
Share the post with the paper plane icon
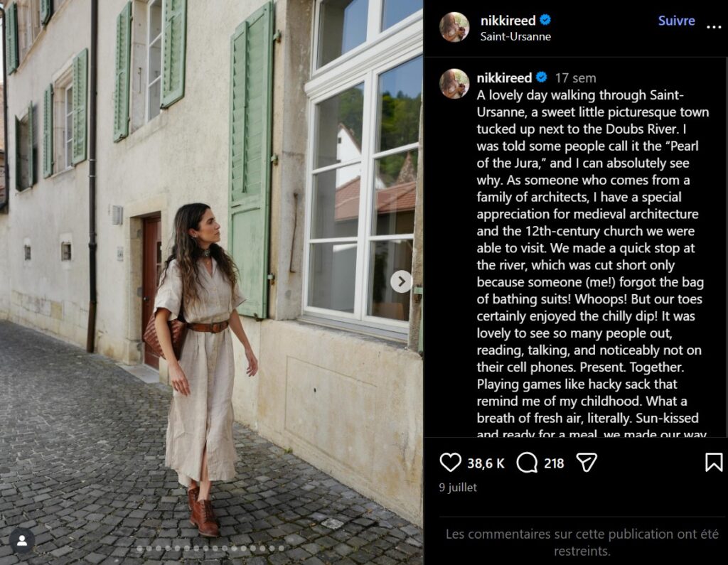[587, 463]
